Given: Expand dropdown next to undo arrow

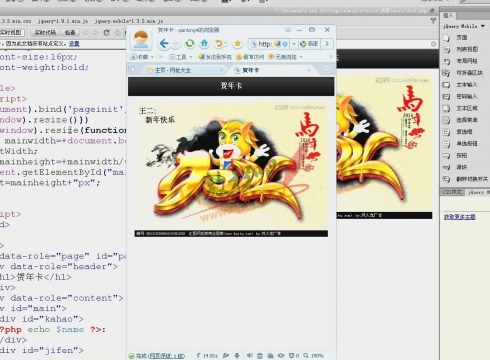Looking at the screenshot, I should (226, 44).
